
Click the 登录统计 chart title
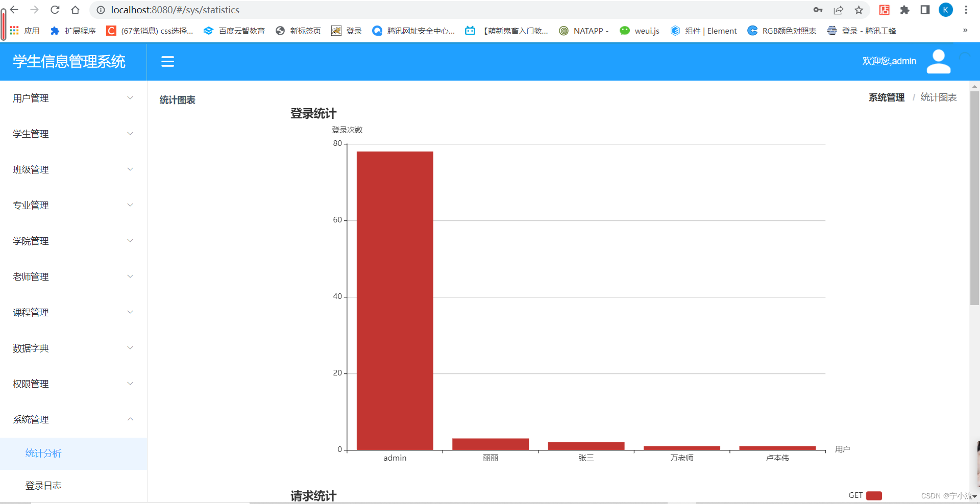coord(313,114)
